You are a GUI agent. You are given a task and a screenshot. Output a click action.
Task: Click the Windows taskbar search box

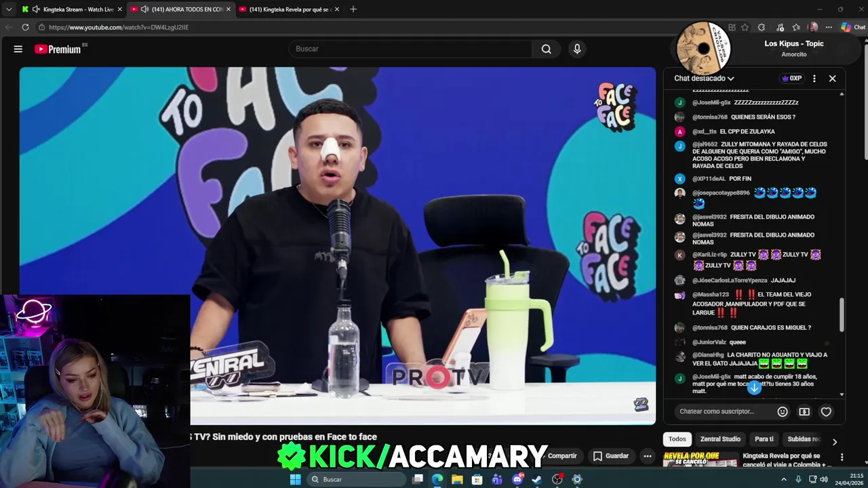click(x=355, y=479)
